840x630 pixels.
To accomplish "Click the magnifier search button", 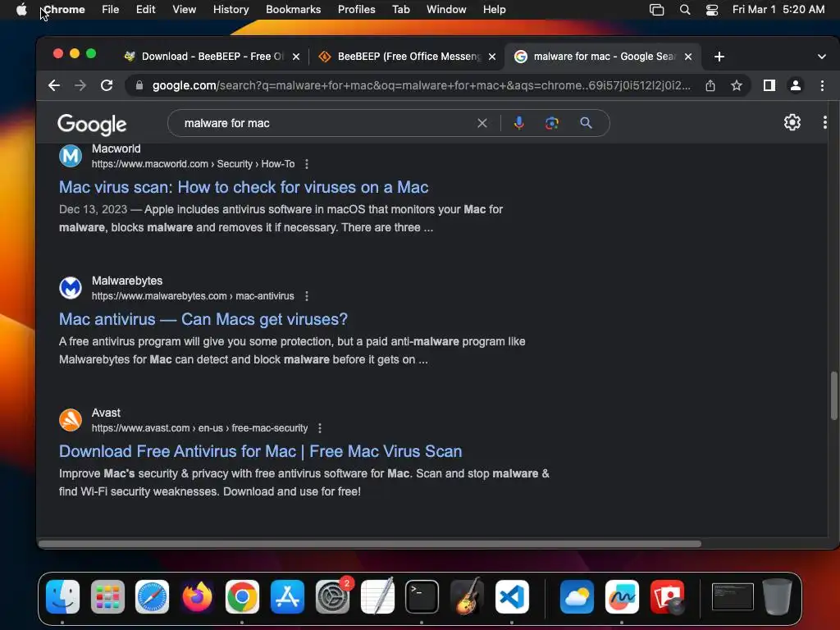I will [x=586, y=123].
